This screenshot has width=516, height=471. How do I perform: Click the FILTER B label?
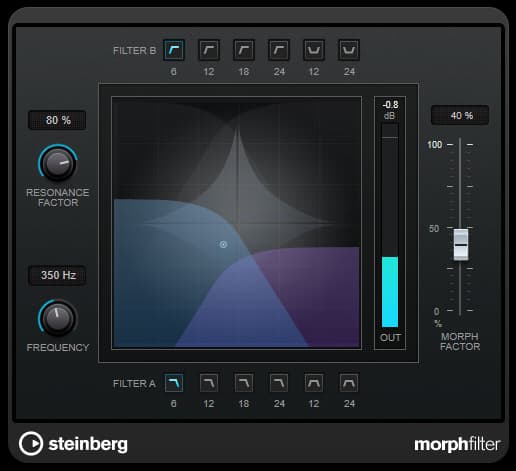[x=134, y=51]
